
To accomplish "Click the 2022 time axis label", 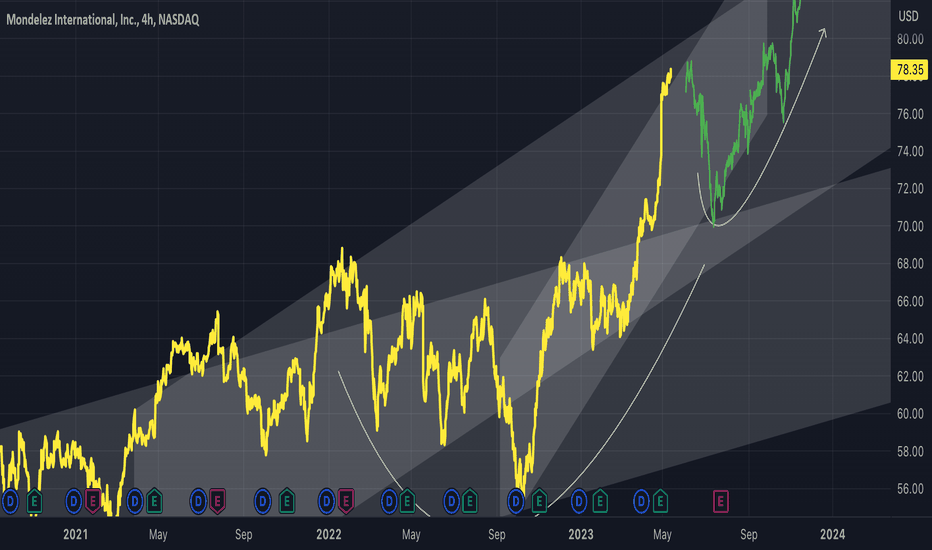I will [x=329, y=534].
